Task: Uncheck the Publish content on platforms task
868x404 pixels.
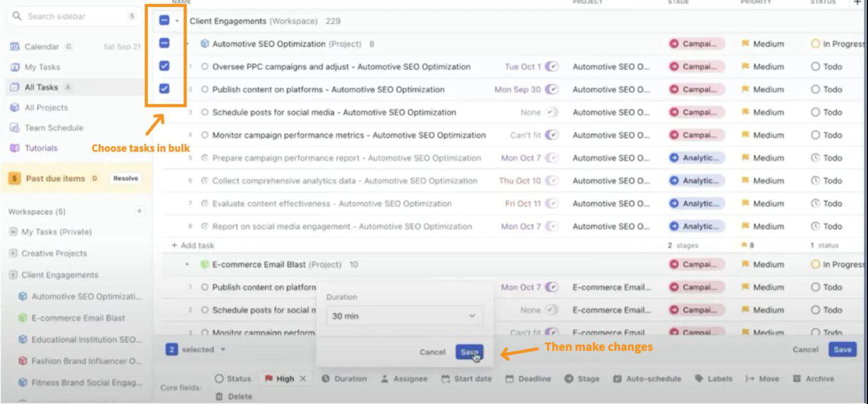Action: pos(166,89)
